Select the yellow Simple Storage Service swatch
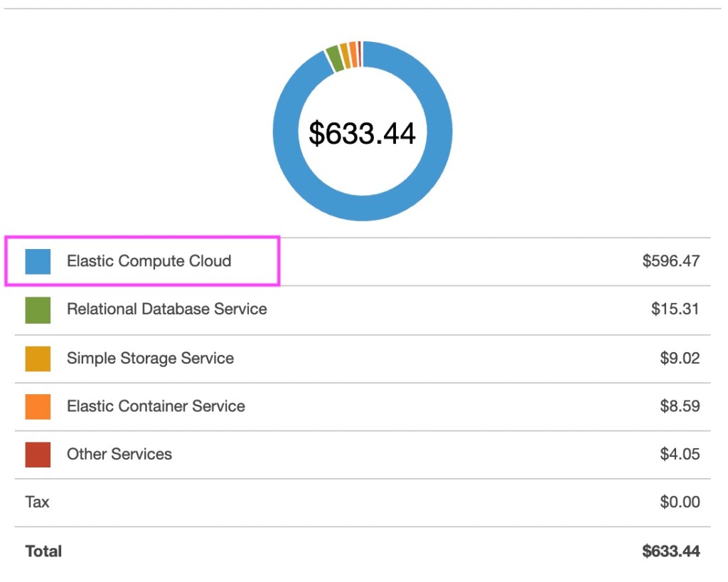The height and width of the screenshot is (582, 728). (38, 359)
